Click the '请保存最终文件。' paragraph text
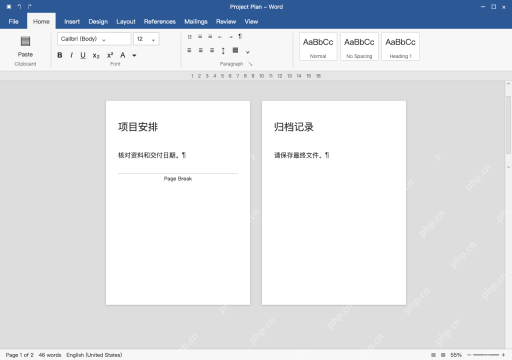Image resolution: width=512 pixels, height=360 pixels. (299, 155)
